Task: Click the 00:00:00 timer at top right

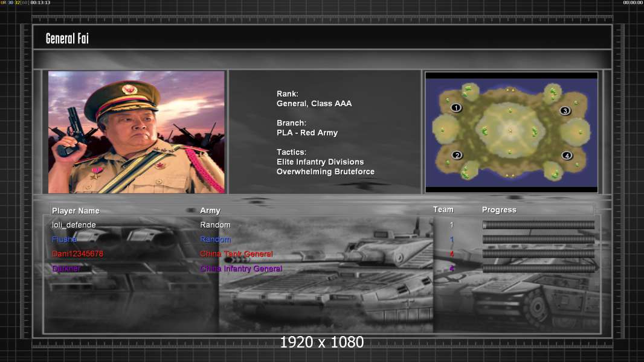Action: (633, 2)
